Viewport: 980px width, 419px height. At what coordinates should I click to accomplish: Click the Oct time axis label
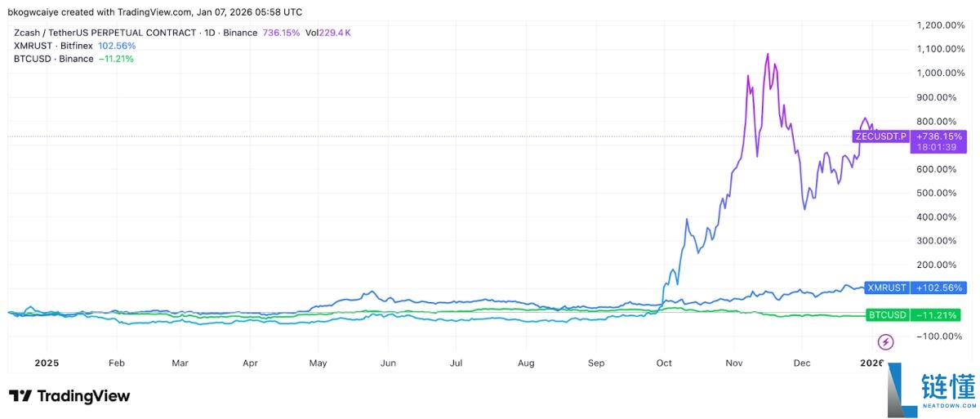pyautogui.click(x=664, y=363)
